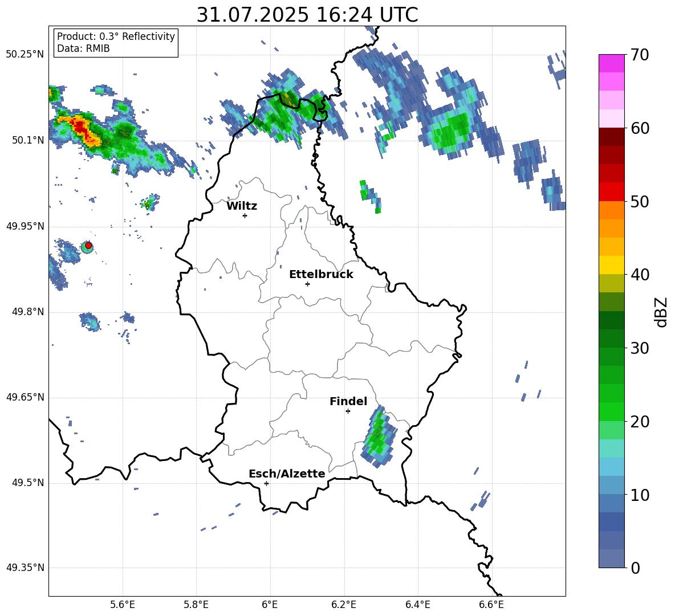Click the 50.25°N latitude label
The width and height of the screenshot is (675, 616).
[x=25, y=55]
